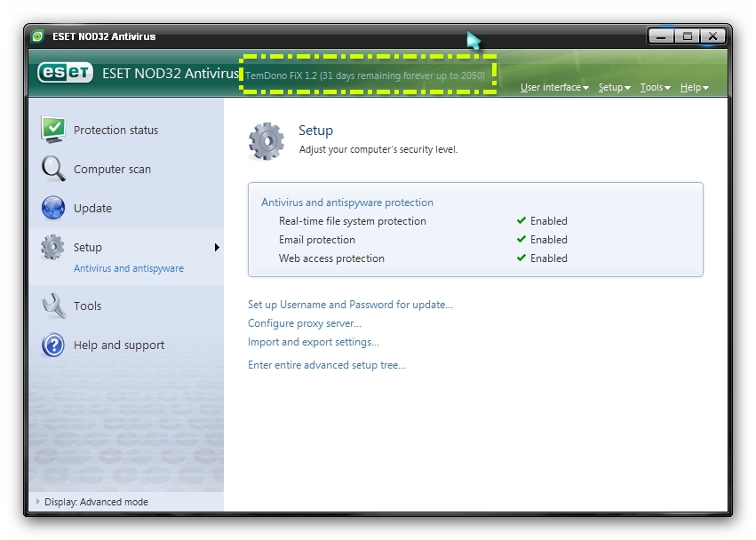Open the Help dropdown menu in header
This screenshot has height=540, width=756.
[x=695, y=87]
